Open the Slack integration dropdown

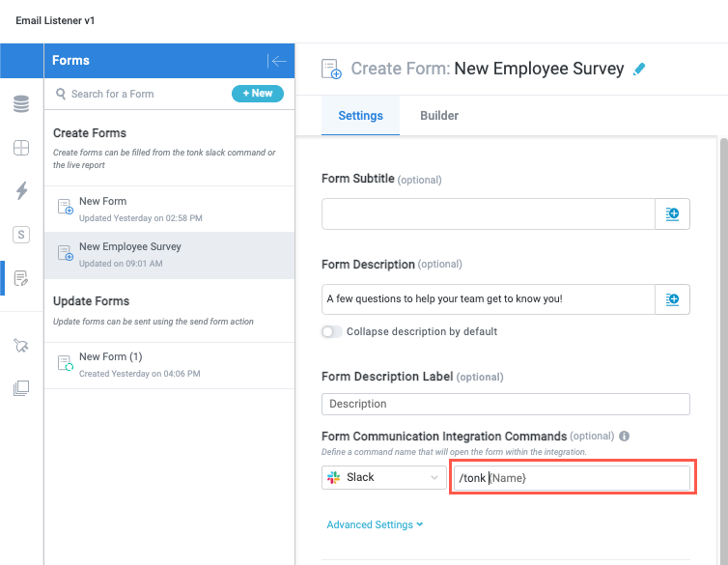pos(384,477)
